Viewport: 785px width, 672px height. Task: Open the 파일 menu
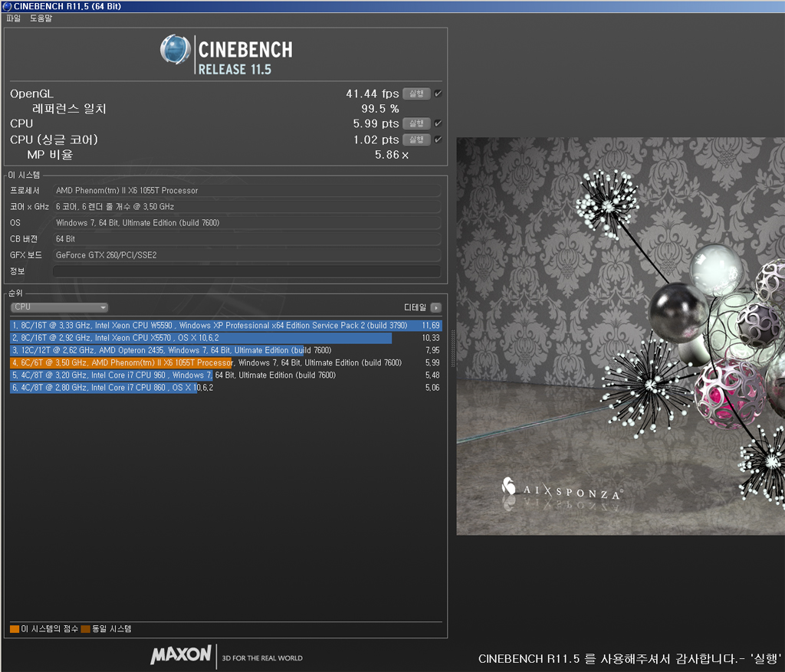point(14,18)
